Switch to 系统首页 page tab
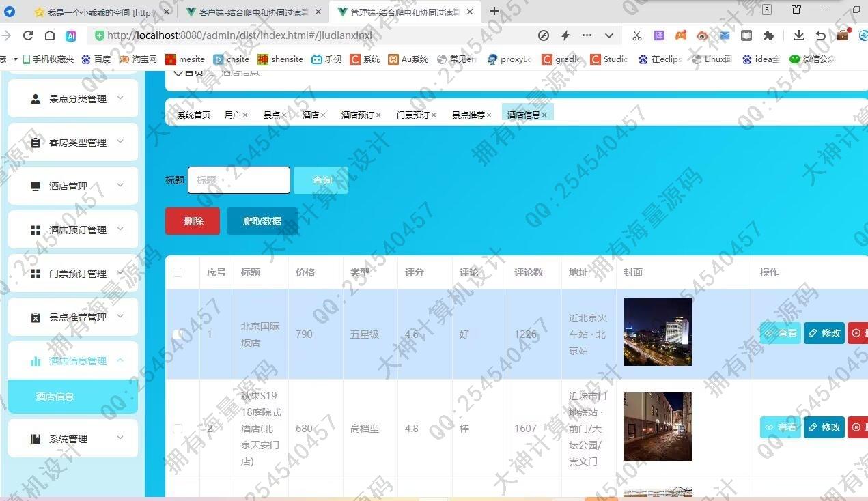This screenshot has height=501, width=868. tap(194, 115)
